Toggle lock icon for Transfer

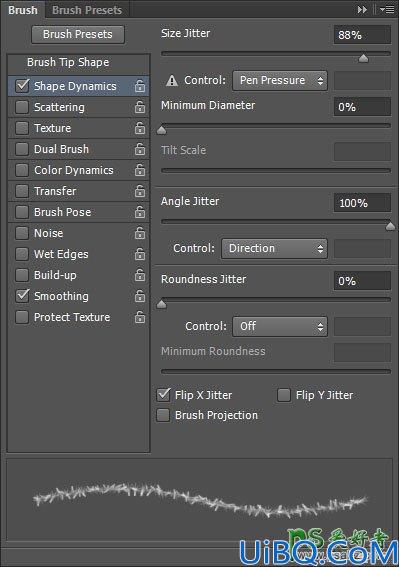pos(140,191)
